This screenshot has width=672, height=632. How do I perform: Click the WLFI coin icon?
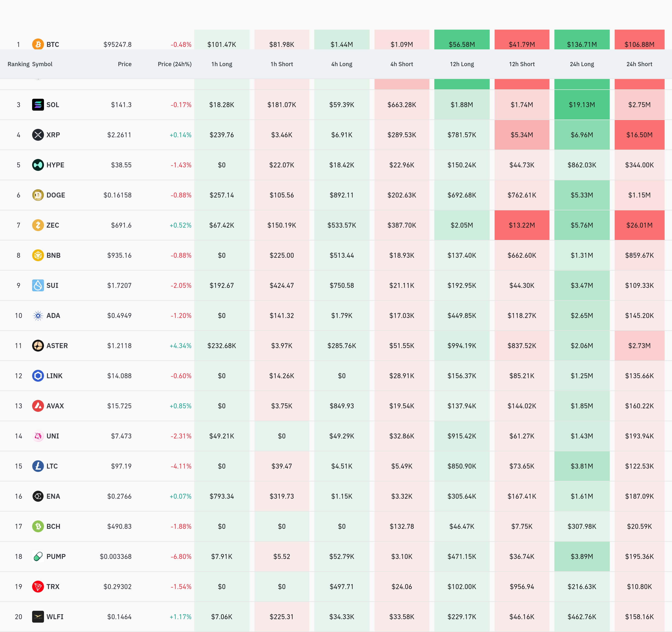coord(38,617)
